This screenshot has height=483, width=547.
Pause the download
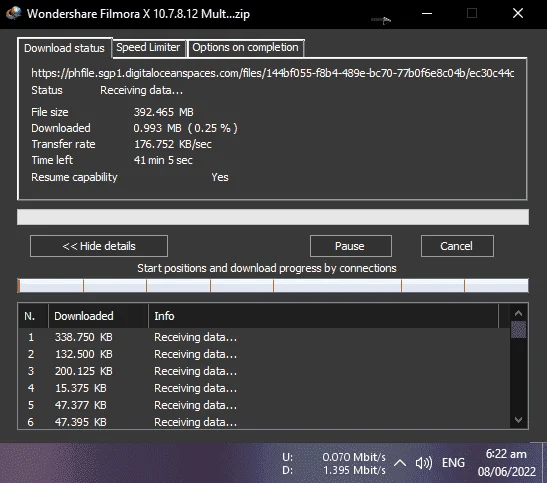(350, 246)
